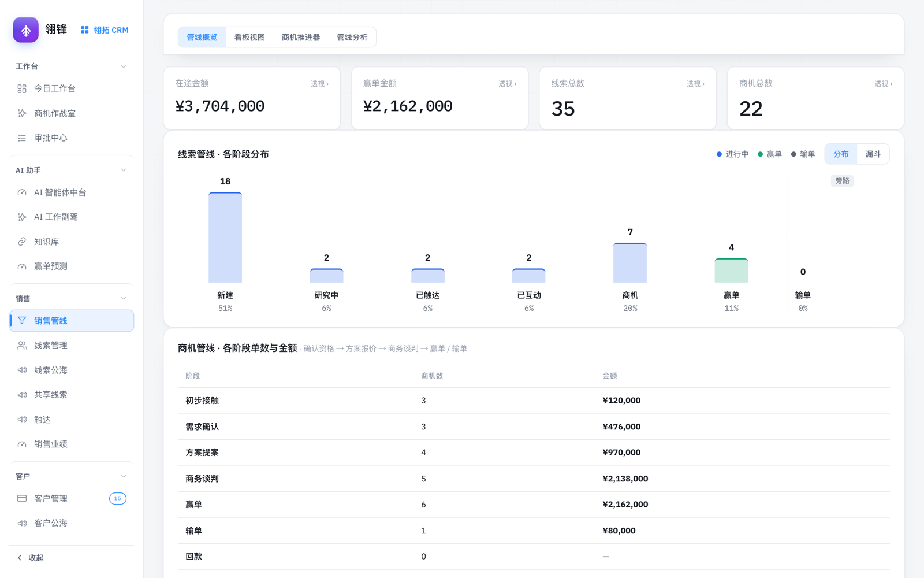This screenshot has width=924, height=578.
Task: Click the 共享线索 megaphone icon
Action: 22,395
